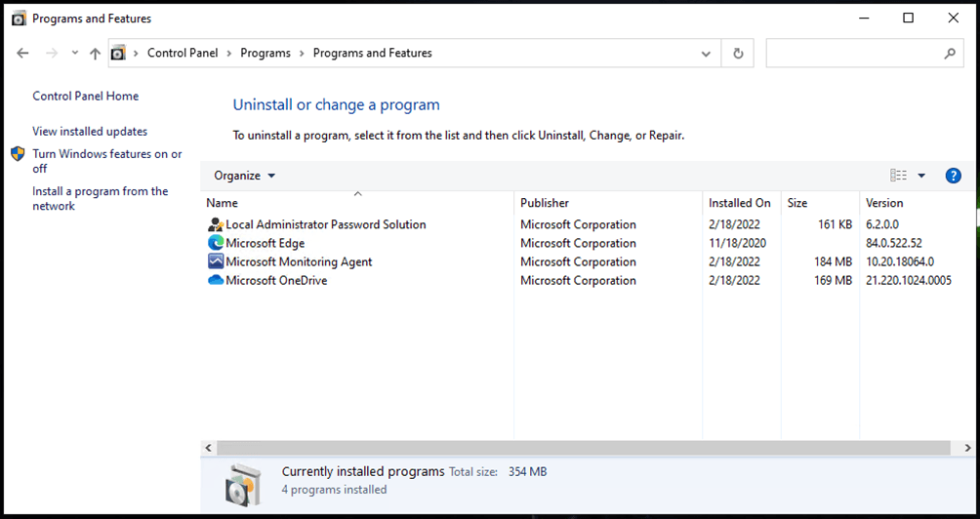Open help via the blue question mark
Screen dimensions: 980x519
(x=953, y=176)
